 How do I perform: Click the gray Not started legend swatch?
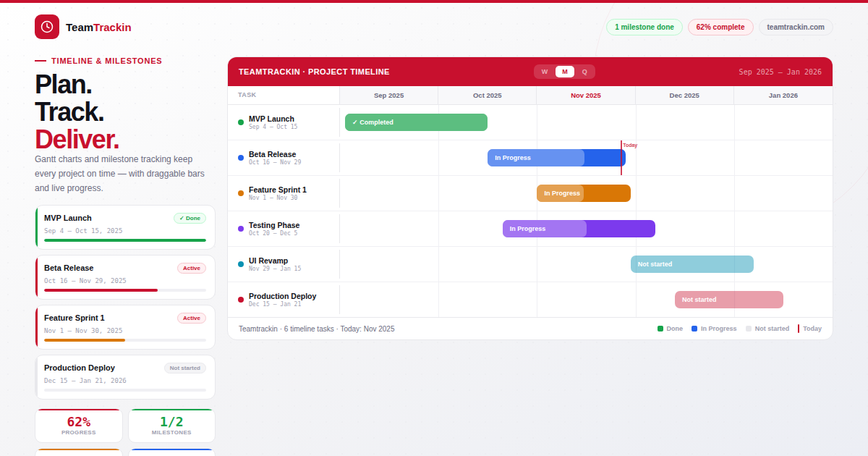(749, 329)
